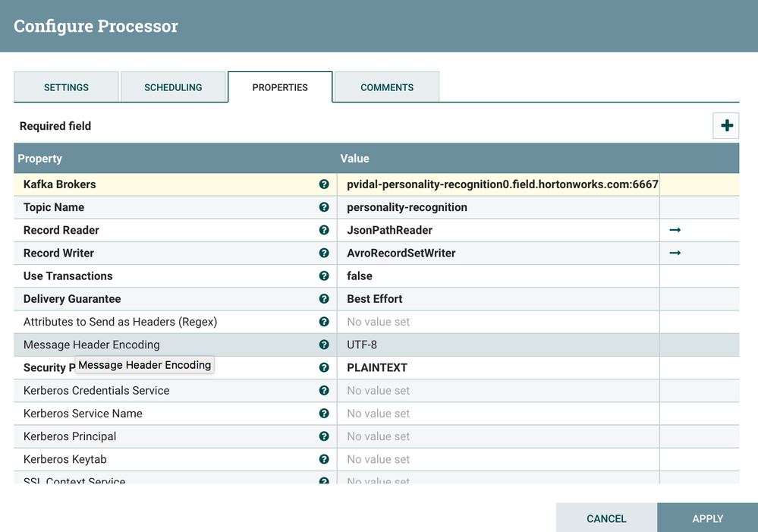Select the Record Writer property label
Image resolution: width=758 pixels, height=532 pixels.
(x=58, y=253)
